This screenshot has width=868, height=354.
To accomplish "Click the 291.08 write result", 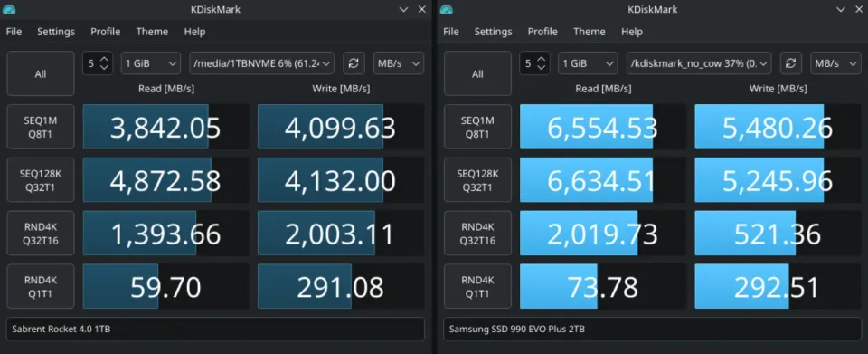I will [x=341, y=286].
